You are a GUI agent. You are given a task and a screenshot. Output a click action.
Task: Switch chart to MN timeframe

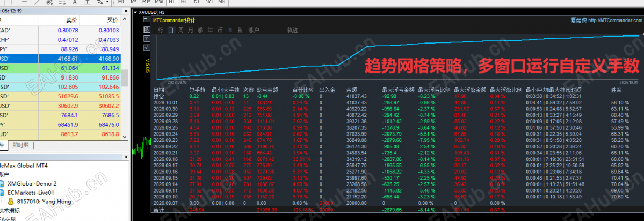tap(222, 2)
